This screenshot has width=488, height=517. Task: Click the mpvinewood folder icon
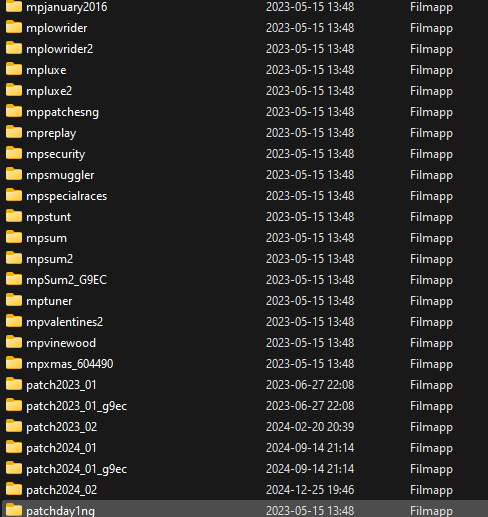14,342
